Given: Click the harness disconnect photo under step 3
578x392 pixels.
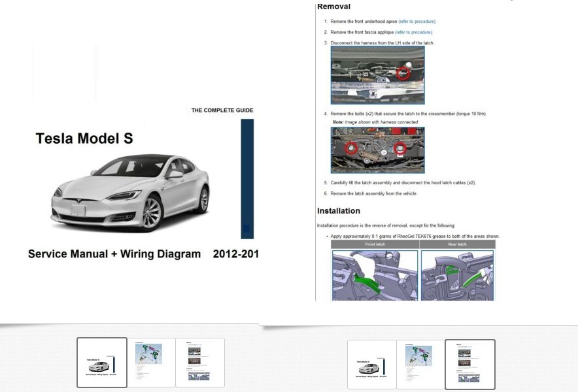Looking at the screenshot, I should 378,75.
